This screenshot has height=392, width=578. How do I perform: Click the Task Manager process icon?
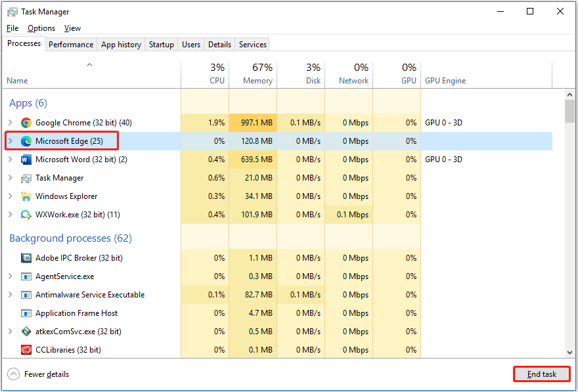26,177
